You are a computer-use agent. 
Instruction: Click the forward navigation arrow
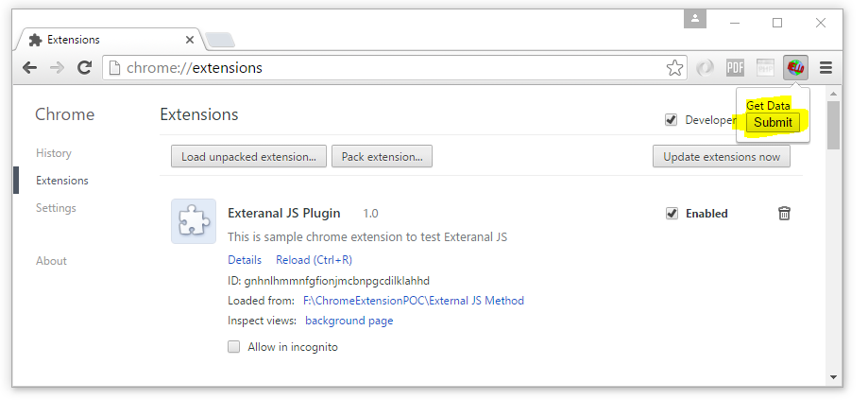(x=57, y=67)
